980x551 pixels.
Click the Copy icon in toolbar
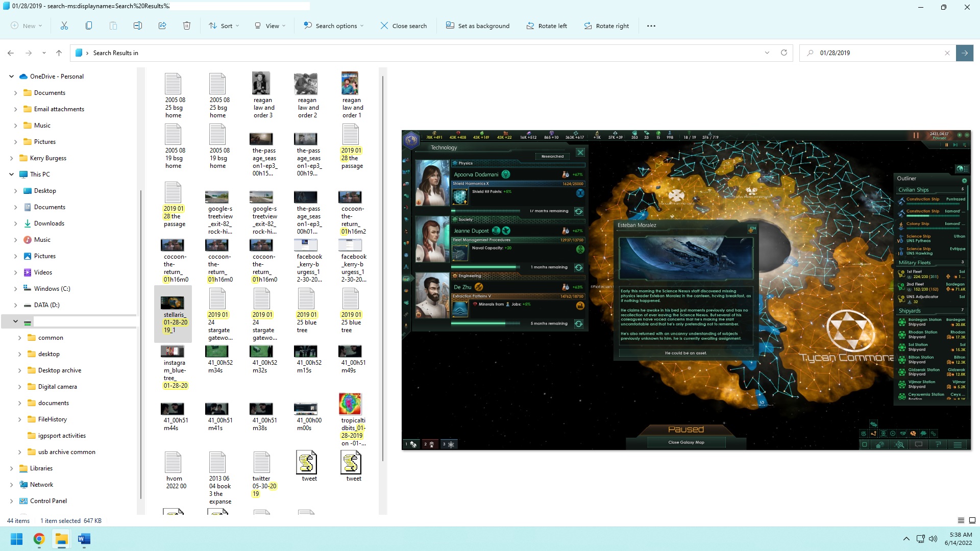[89, 26]
